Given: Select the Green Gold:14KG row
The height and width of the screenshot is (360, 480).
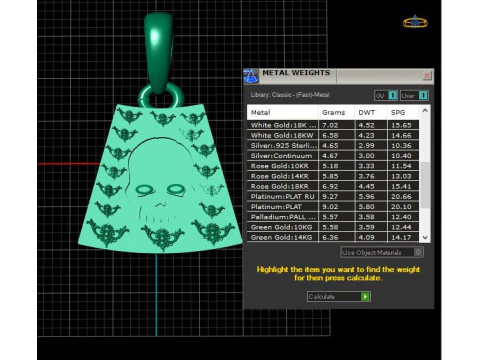Looking at the screenshot, I should click(x=333, y=237).
